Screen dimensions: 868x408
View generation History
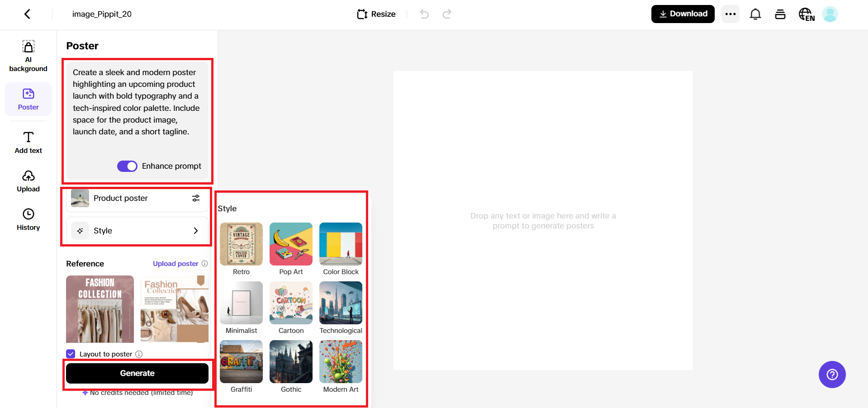28,219
